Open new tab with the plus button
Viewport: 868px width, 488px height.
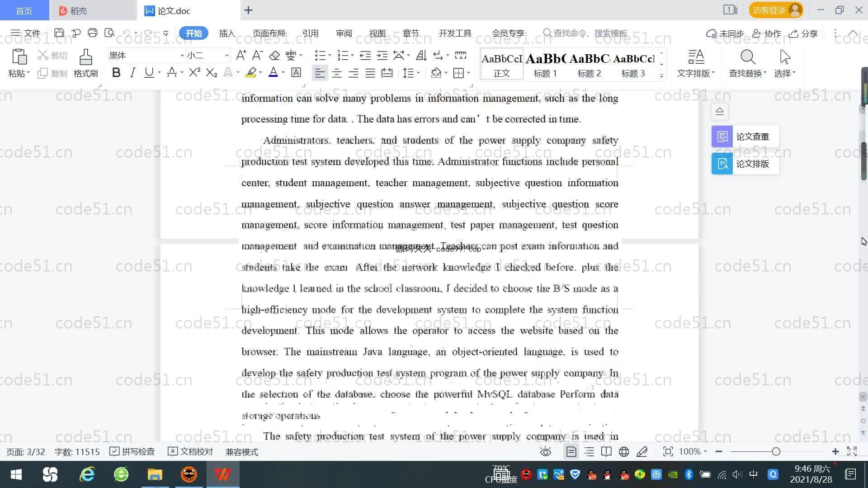tap(248, 10)
